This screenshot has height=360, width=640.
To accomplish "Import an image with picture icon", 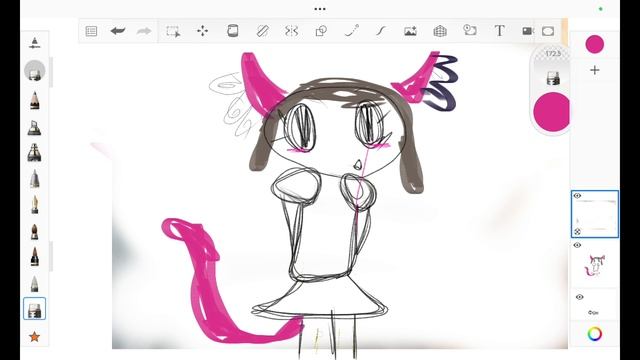I will [x=410, y=31].
